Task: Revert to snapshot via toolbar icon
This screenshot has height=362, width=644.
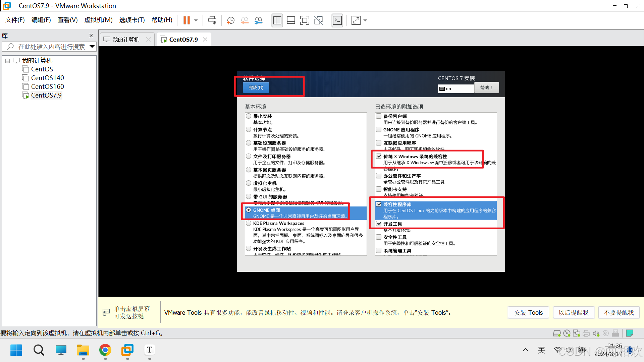Action: pyautogui.click(x=245, y=20)
